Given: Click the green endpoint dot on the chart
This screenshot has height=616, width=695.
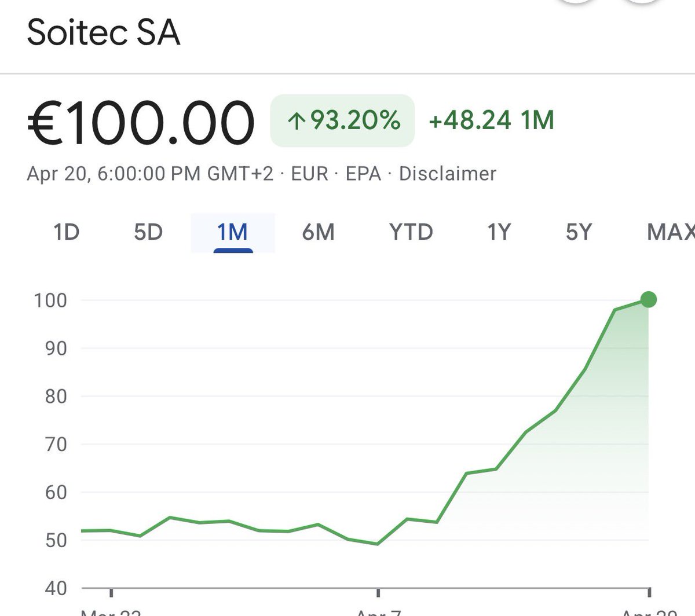Looking at the screenshot, I should tap(649, 299).
